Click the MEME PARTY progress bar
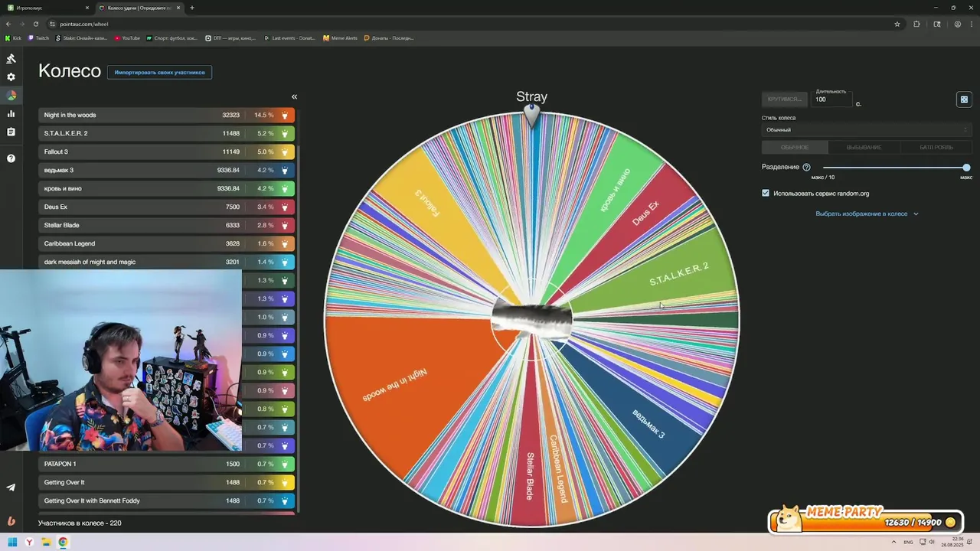The image size is (980, 551). (x=866, y=521)
